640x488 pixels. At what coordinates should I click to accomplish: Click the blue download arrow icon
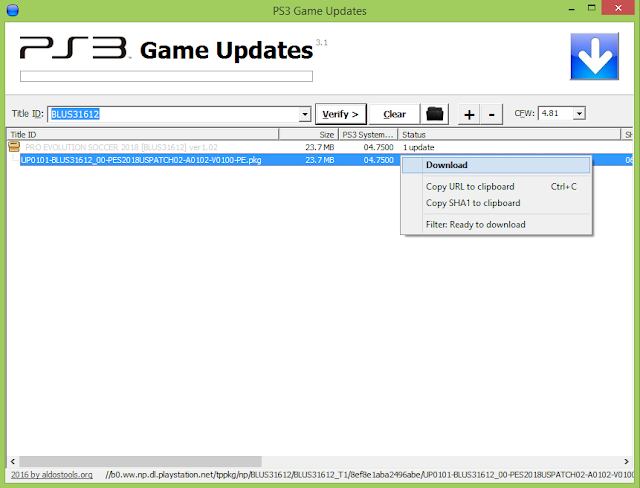pyautogui.click(x=594, y=56)
